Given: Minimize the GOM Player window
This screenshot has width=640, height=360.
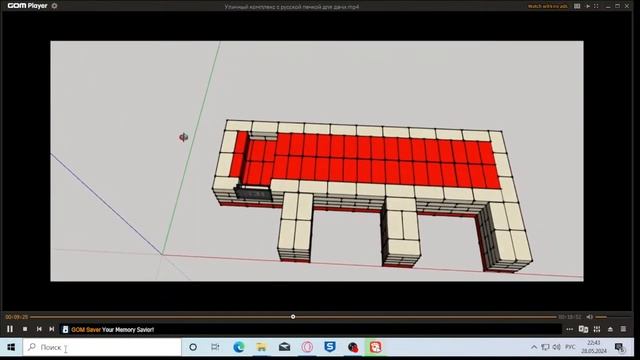Looking at the screenshot, I should 608,6.
